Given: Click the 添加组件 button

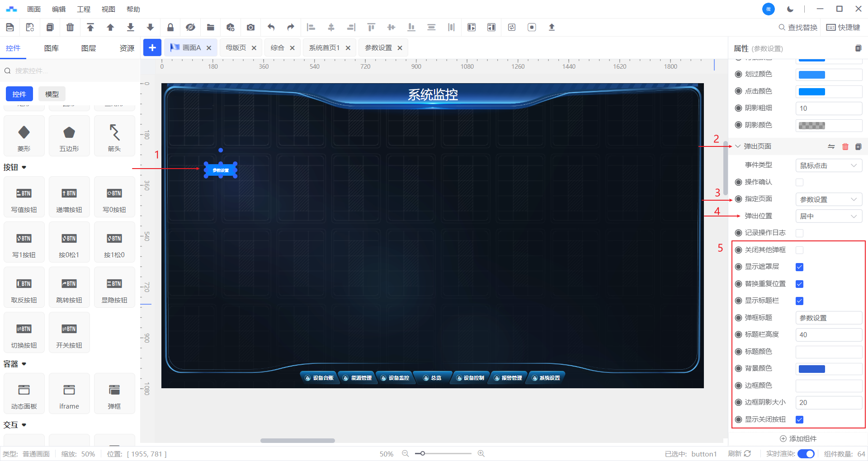Looking at the screenshot, I should pos(798,438).
